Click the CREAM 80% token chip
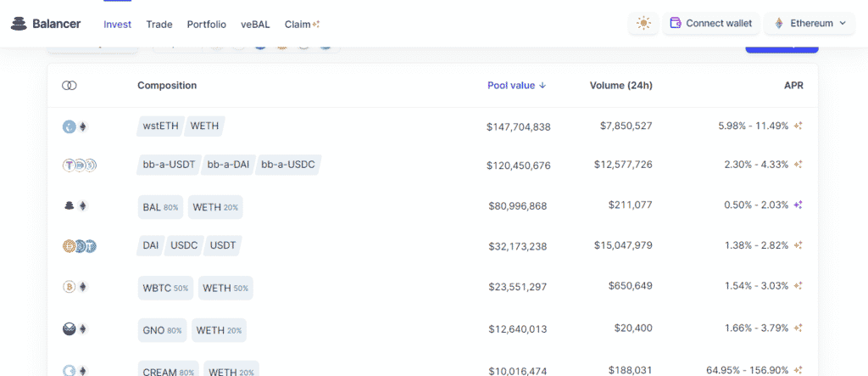 pos(169,370)
